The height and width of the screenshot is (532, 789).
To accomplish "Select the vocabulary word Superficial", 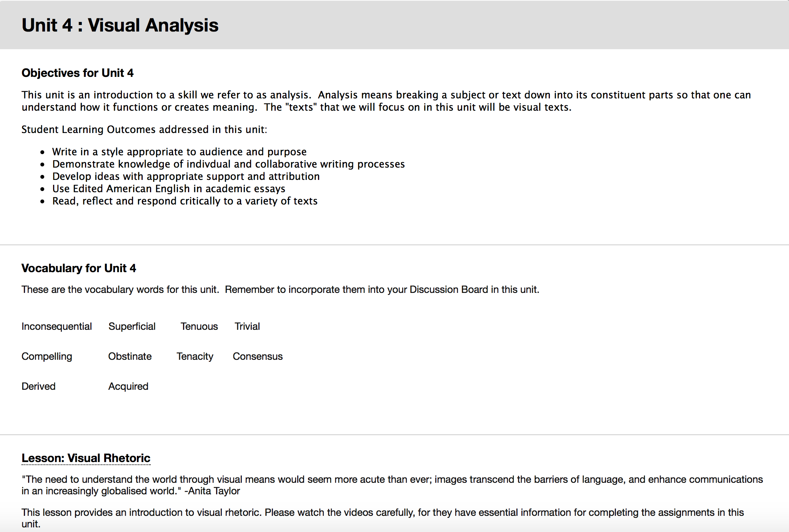I will point(132,326).
